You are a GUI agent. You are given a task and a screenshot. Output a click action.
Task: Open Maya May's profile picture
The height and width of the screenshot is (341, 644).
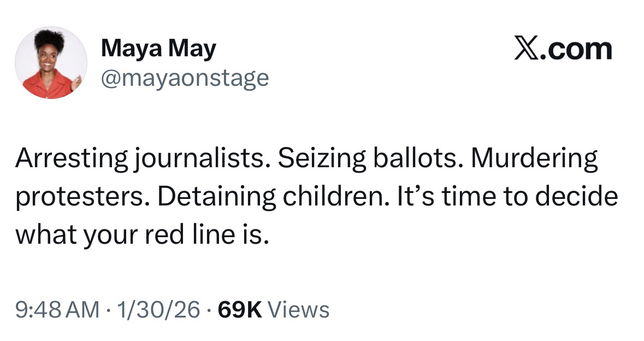51,62
